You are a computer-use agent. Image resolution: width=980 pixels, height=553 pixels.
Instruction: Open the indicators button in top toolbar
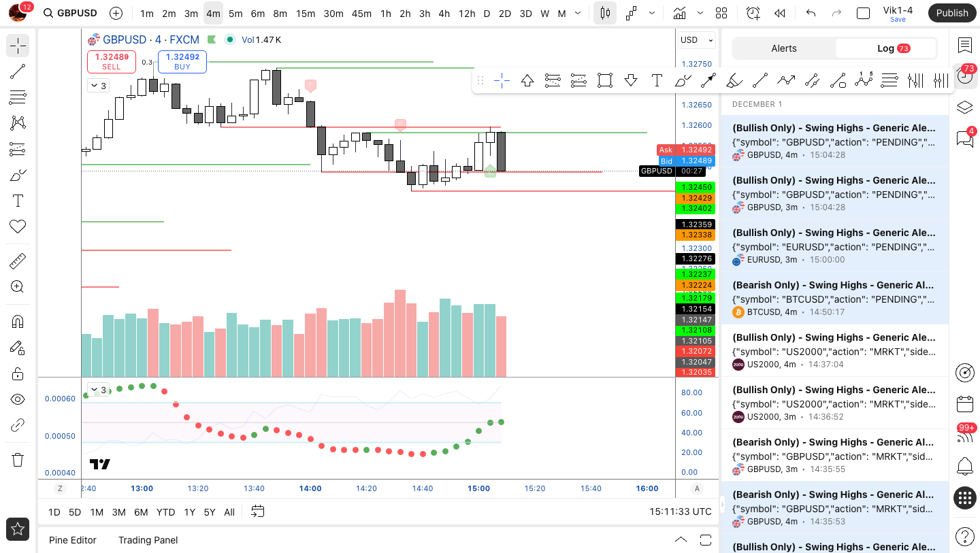[679, 13]
